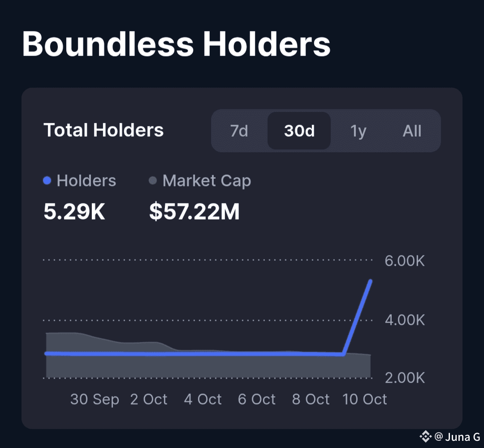Click the Market Cap legend label
The image size is (484, 448).
pos(207,181)
